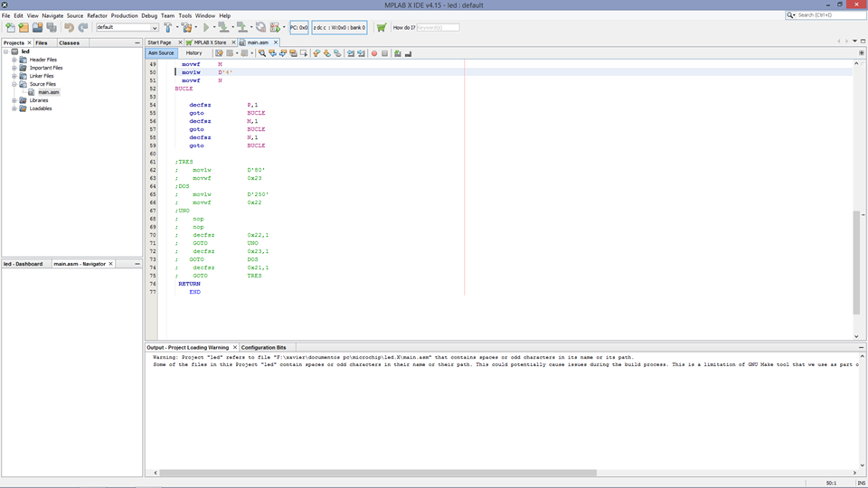
Task: Click the Shift Line Right icon
Action: point(361,53)
